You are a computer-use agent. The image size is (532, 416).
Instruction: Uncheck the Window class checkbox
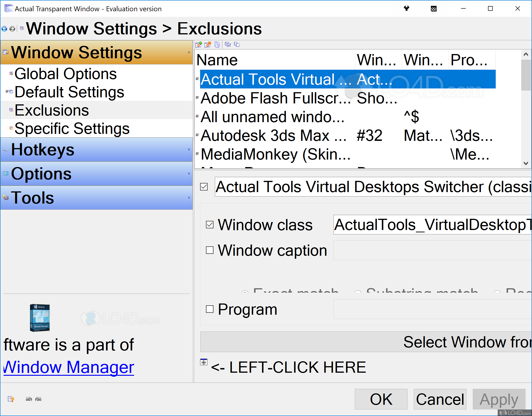pos(210,225)
